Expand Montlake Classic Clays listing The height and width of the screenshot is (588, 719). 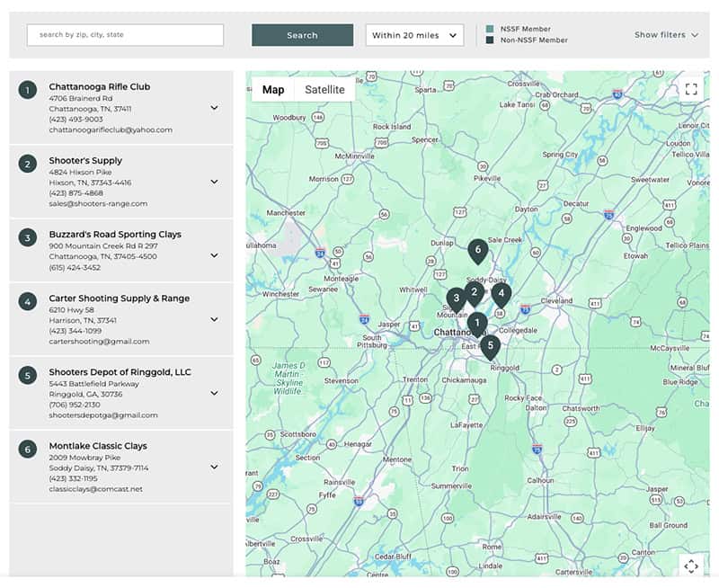tap(214, 467)
